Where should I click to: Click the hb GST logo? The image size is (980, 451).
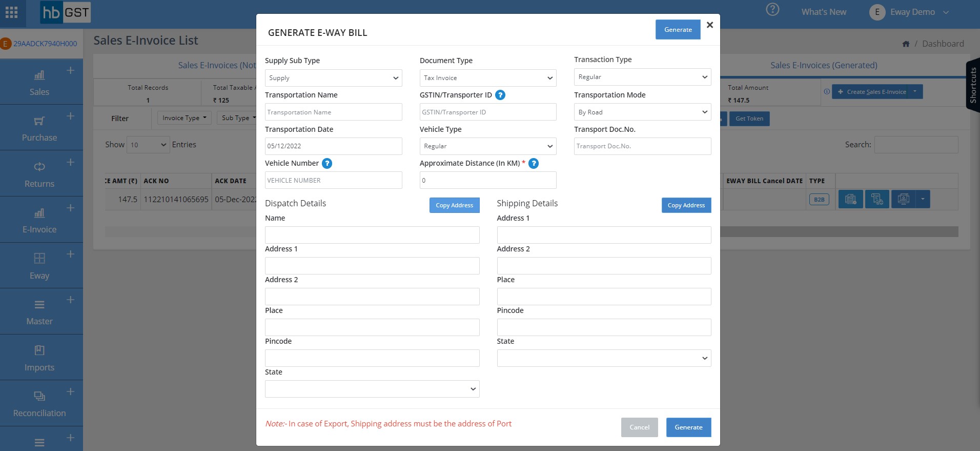[x=66, y=12]
